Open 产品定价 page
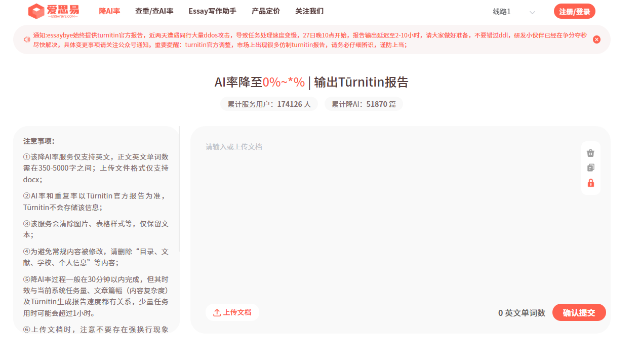The image size is (640, 364). [266, 11]
